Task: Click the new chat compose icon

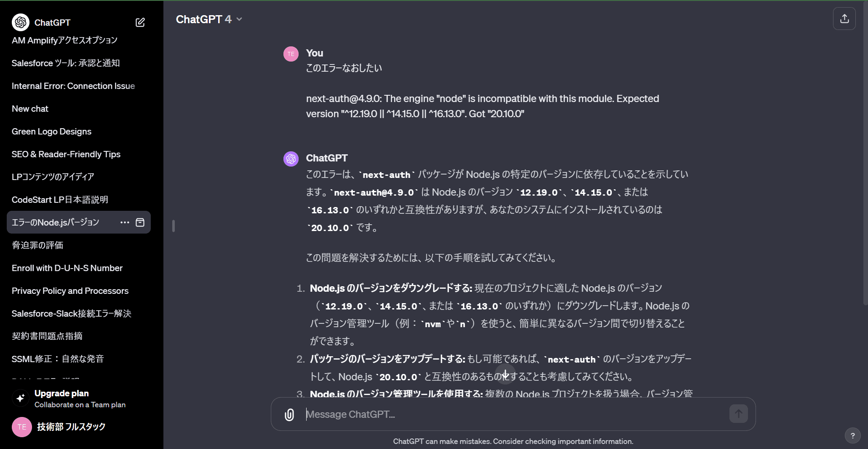Action: coord(140,22)
